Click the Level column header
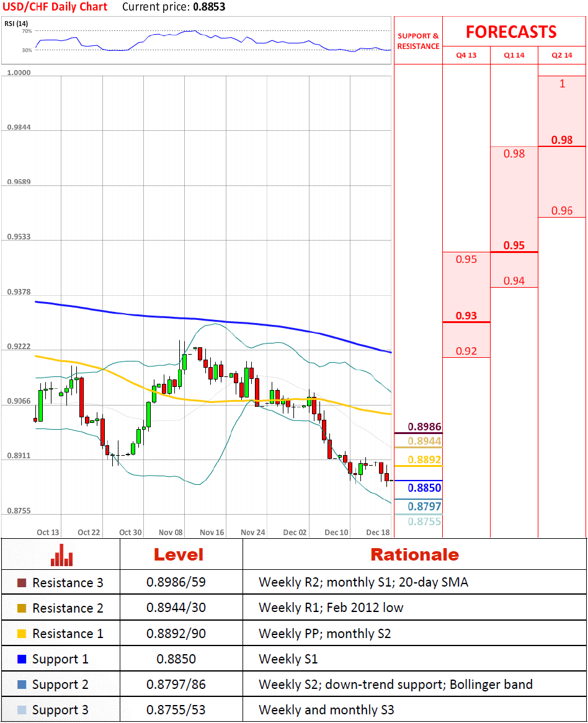 coord(178,554)
